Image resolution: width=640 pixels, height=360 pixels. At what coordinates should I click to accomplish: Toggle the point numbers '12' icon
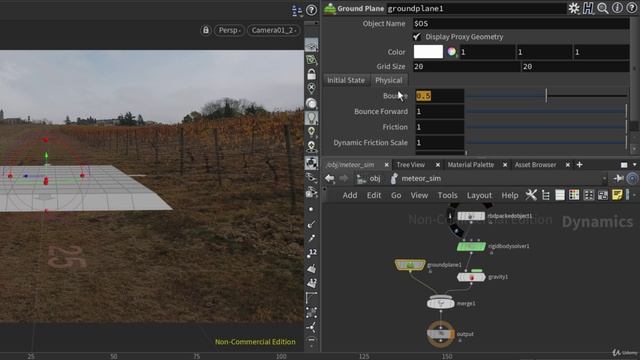tap(312, 253)
